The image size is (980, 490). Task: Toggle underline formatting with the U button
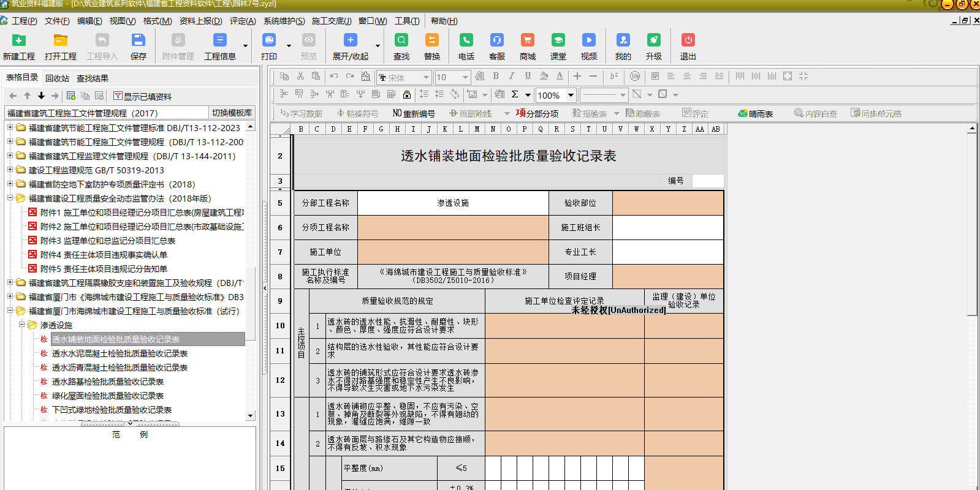point(528,76)
